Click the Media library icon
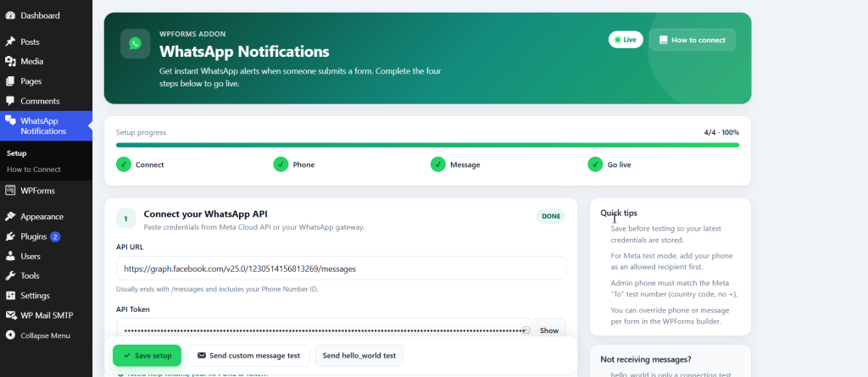868x377 pixels. 10,62
